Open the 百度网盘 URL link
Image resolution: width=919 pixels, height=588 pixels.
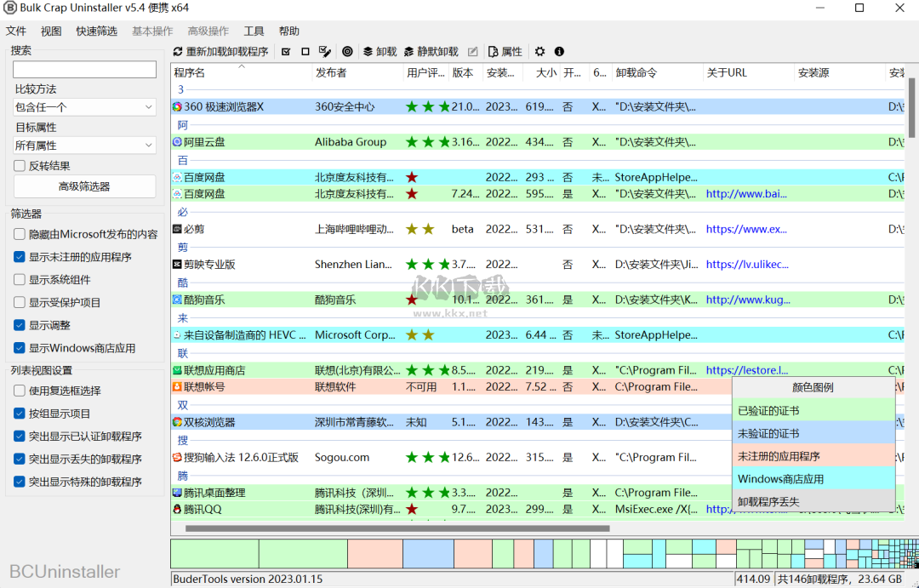746,194
